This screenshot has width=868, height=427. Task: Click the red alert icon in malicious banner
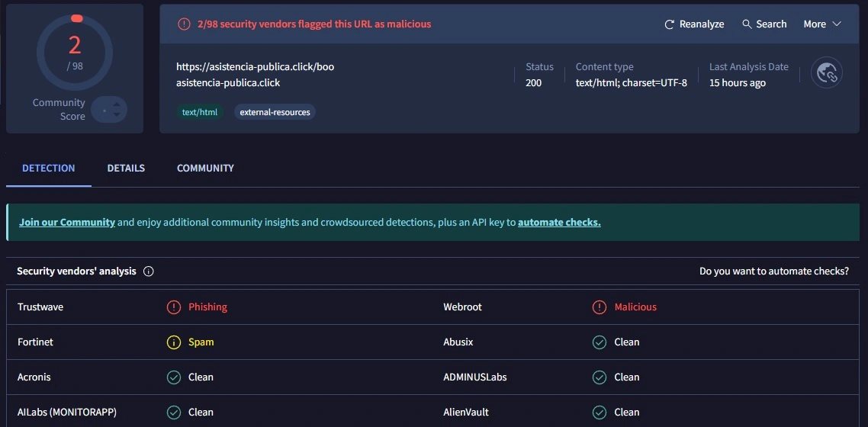[184, 24]
